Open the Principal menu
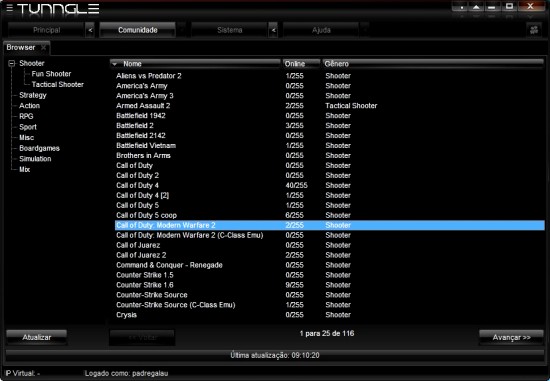550x381 pixels. coord(46,30)
